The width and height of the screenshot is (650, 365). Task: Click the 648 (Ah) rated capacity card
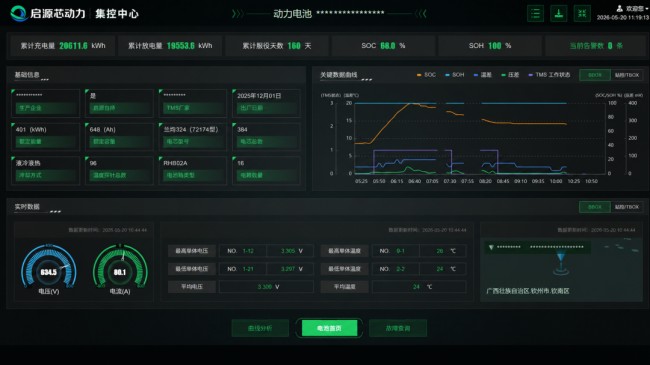[x=119, y=136]
